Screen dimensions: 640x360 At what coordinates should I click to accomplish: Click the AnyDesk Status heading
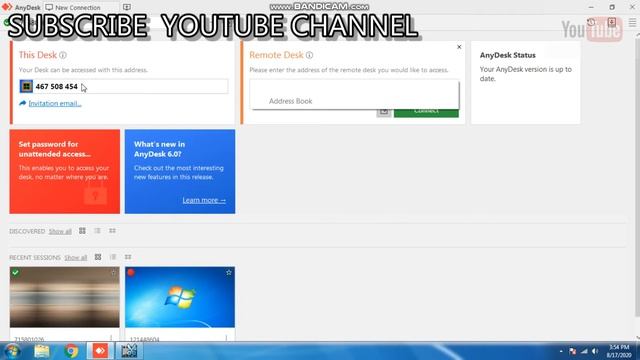(507, 55)
